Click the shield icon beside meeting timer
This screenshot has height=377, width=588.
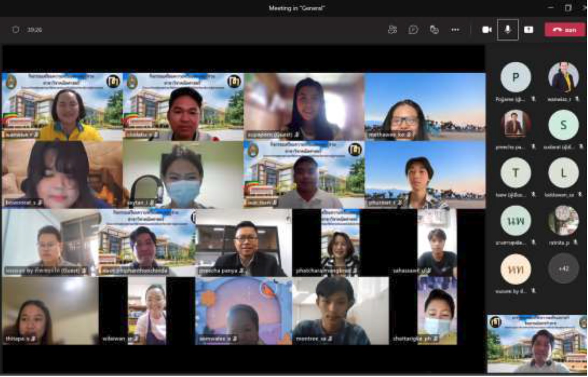pos(16,30)
